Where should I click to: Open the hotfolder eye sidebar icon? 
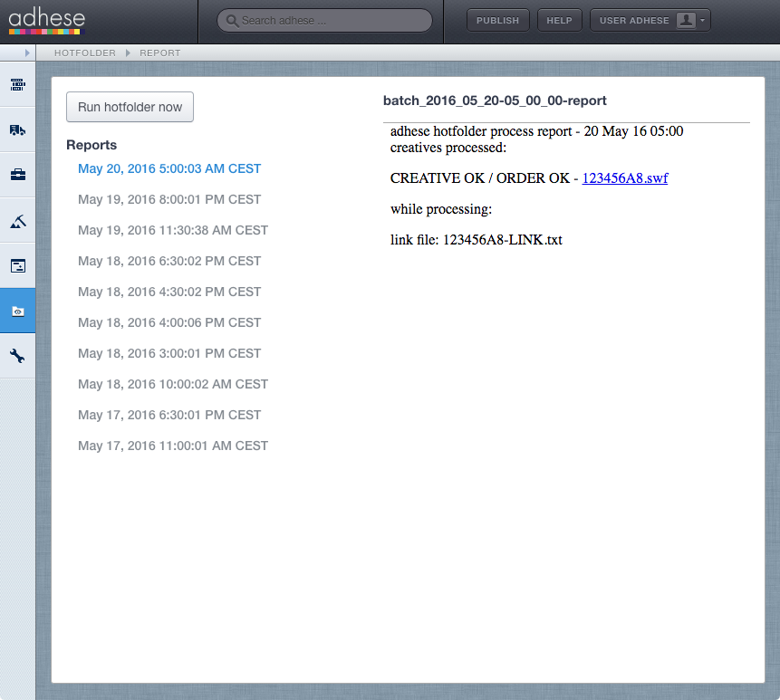17,312
